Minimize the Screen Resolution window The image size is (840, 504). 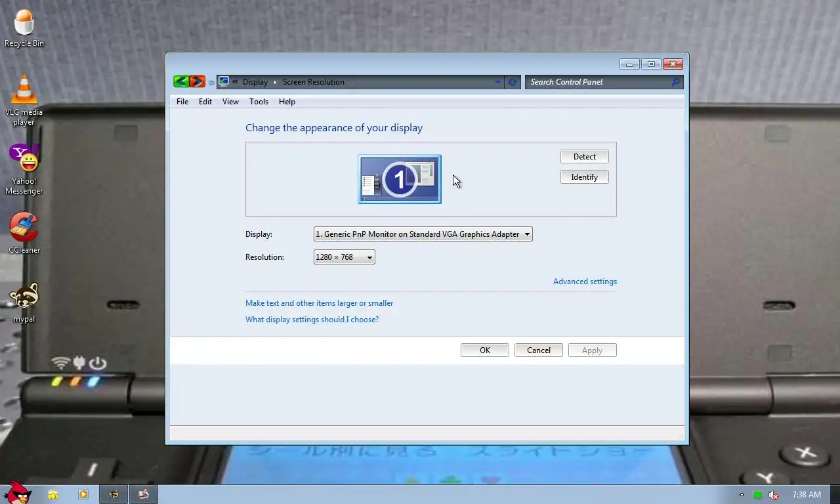click(x=629, y=64)
